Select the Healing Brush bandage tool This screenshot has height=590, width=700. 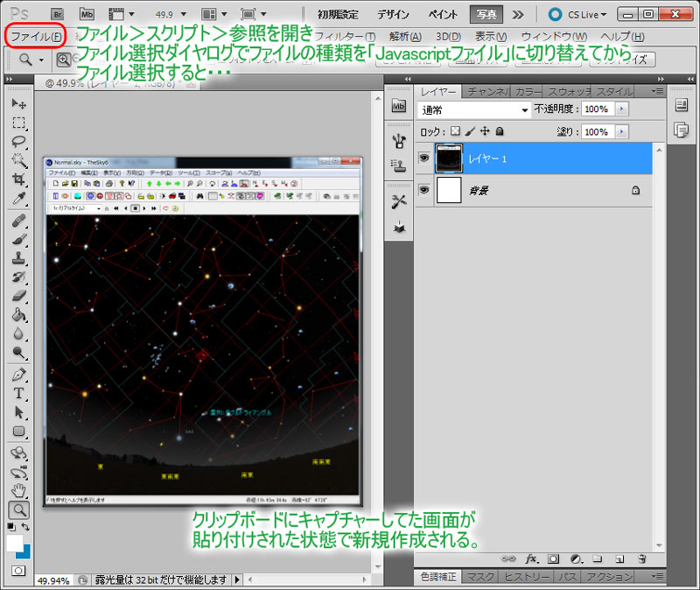(x=18, y=221)
